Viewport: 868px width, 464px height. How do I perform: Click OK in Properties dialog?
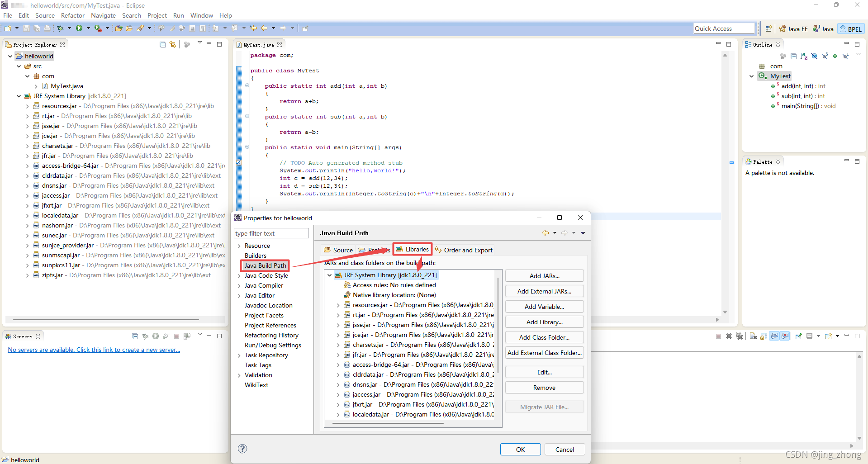pos(520,450)
